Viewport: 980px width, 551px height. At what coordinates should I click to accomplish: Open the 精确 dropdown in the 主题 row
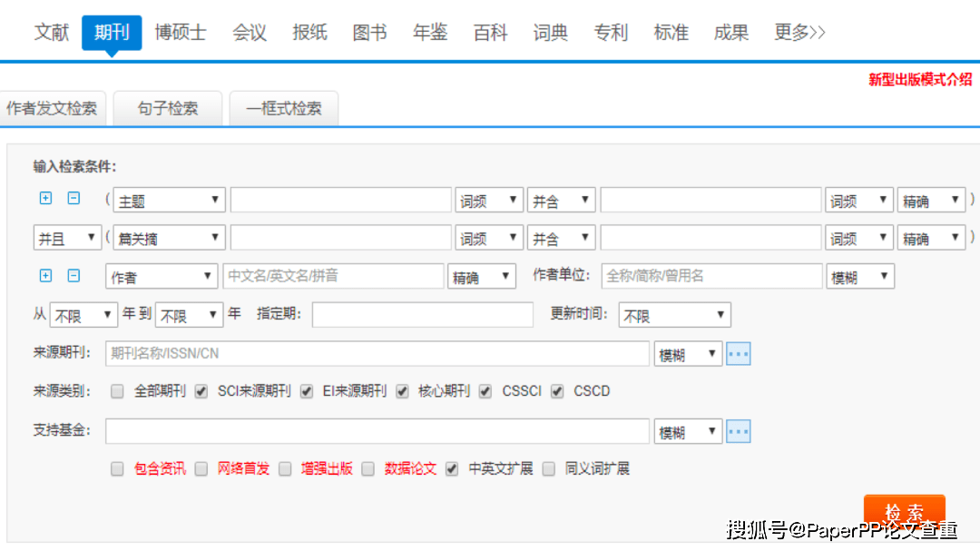931,201
